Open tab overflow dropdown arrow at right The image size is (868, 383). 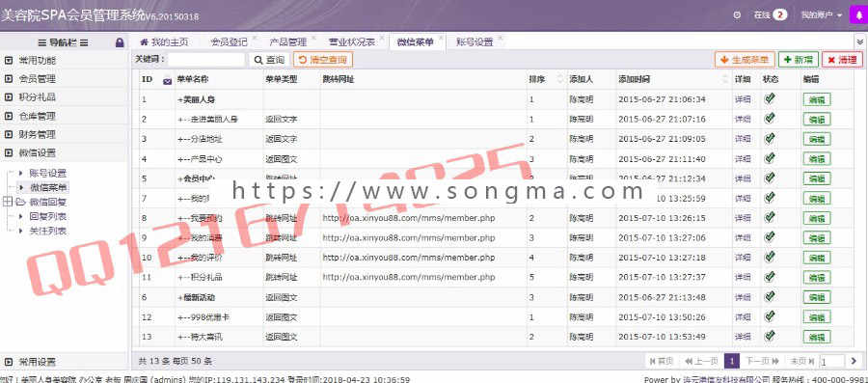tap(860, 41)
